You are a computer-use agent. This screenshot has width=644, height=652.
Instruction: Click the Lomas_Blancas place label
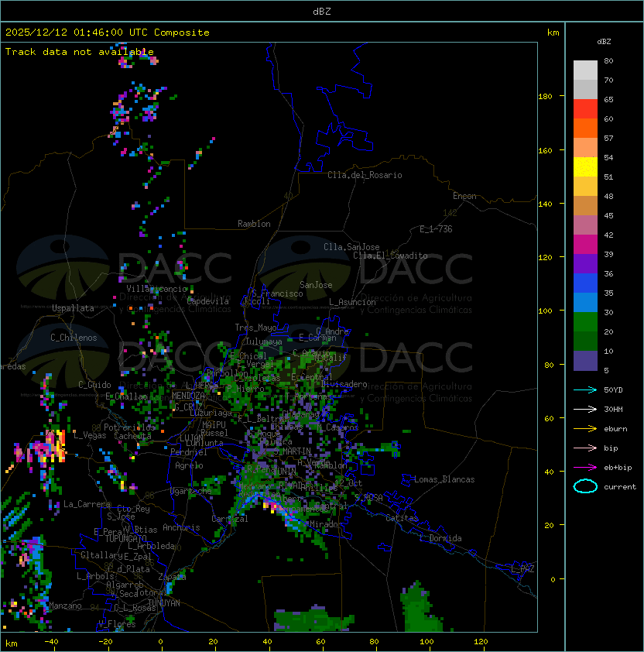[444, 479]
